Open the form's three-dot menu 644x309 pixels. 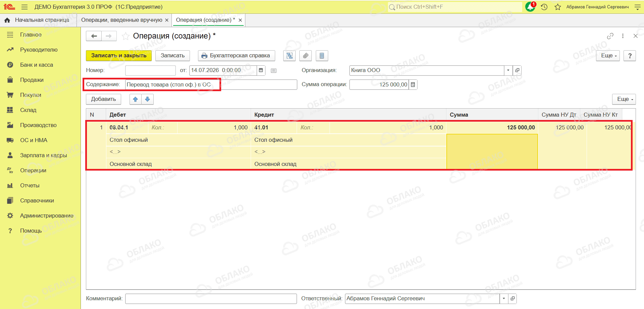[623, 36]
